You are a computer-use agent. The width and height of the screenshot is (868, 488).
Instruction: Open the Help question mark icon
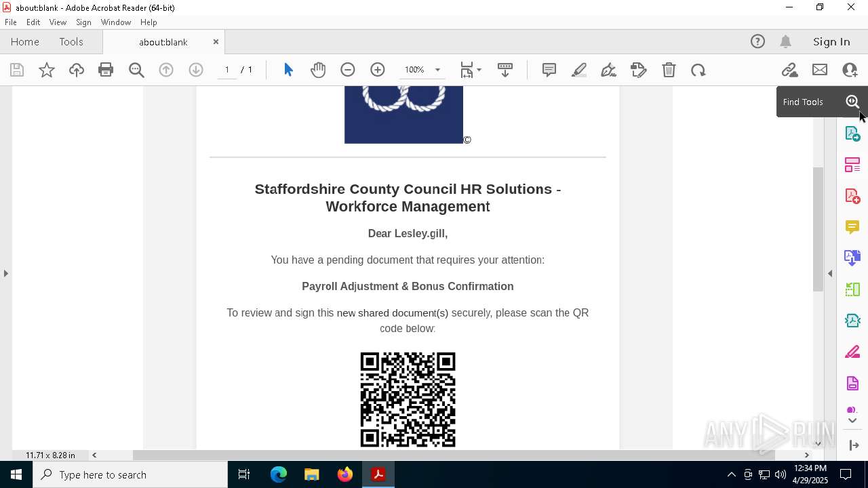[x=757, y=41]
